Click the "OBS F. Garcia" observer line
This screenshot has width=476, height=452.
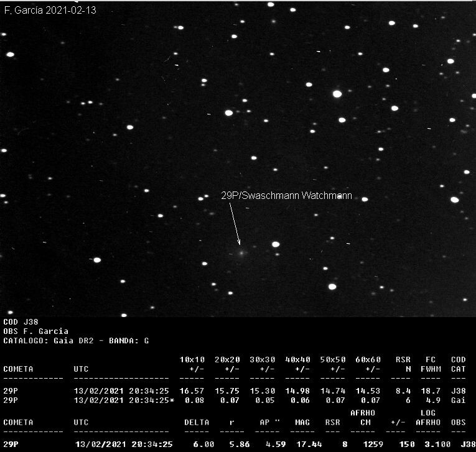pyautogui.click(x=36, y=331)
